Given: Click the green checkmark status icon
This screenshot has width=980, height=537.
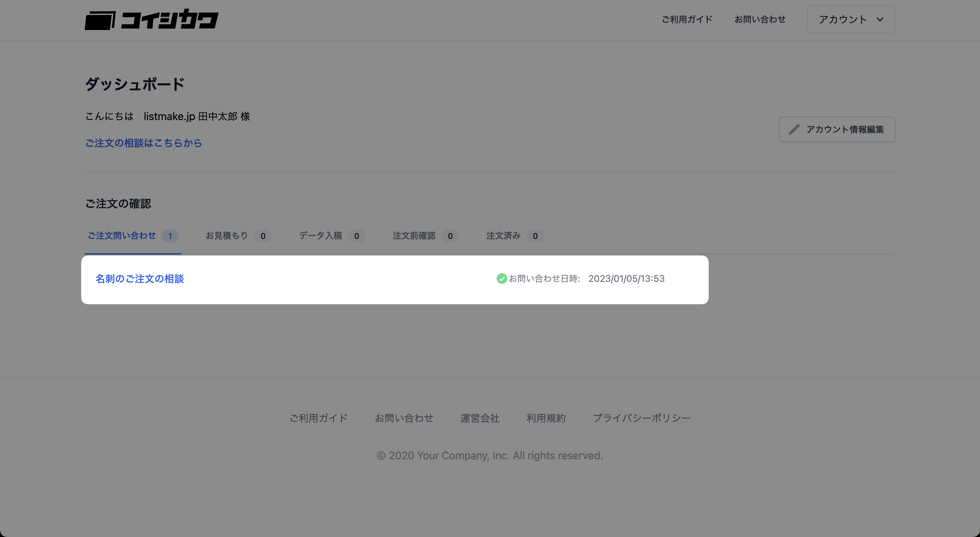Looking at the screenshot, I should pos(501,279).
